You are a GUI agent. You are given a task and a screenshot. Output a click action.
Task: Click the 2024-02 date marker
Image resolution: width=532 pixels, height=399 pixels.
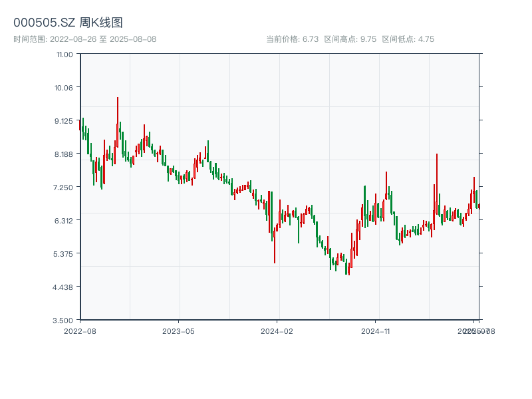[277, 331]
